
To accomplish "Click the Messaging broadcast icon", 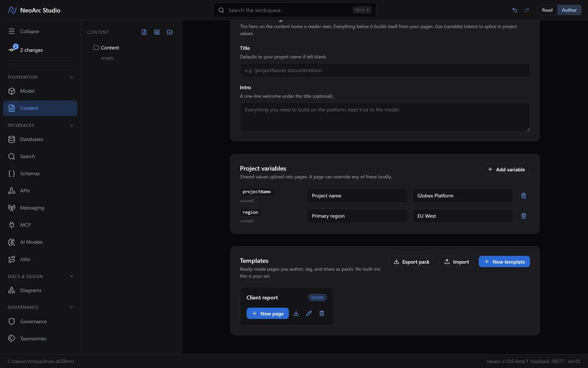I will pos(12,208).
